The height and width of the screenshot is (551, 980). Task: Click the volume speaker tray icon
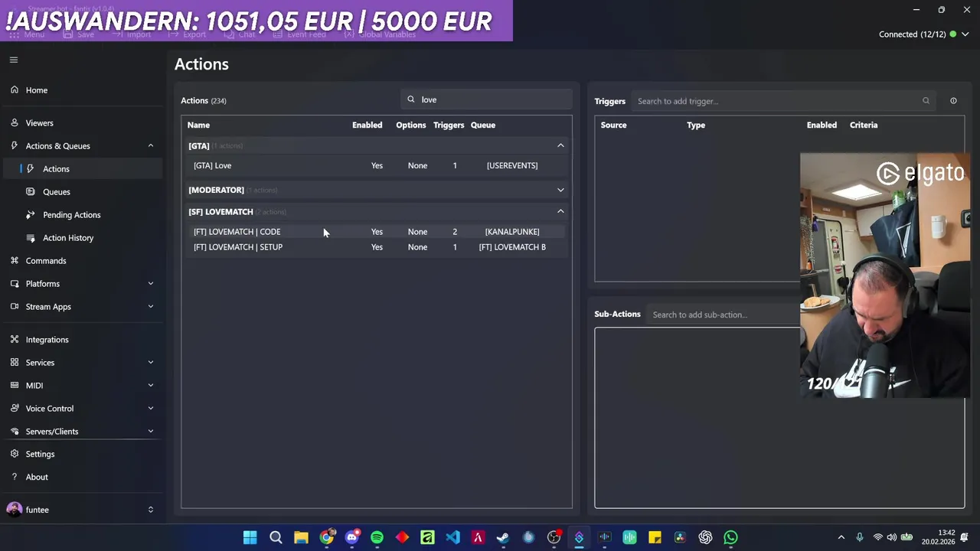coord(892,537)
